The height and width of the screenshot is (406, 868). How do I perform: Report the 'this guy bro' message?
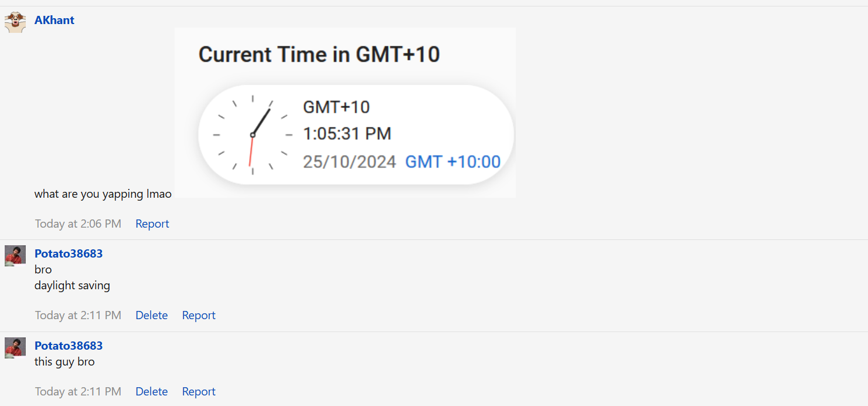coord(199,391)
